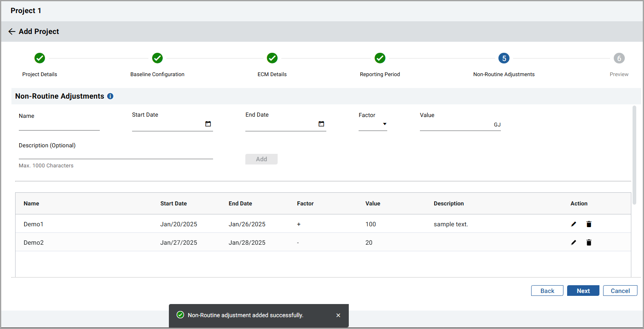644x329 pixels.
Task: Click the back arrow beside Add Project
Action: [x=12, y=32]
